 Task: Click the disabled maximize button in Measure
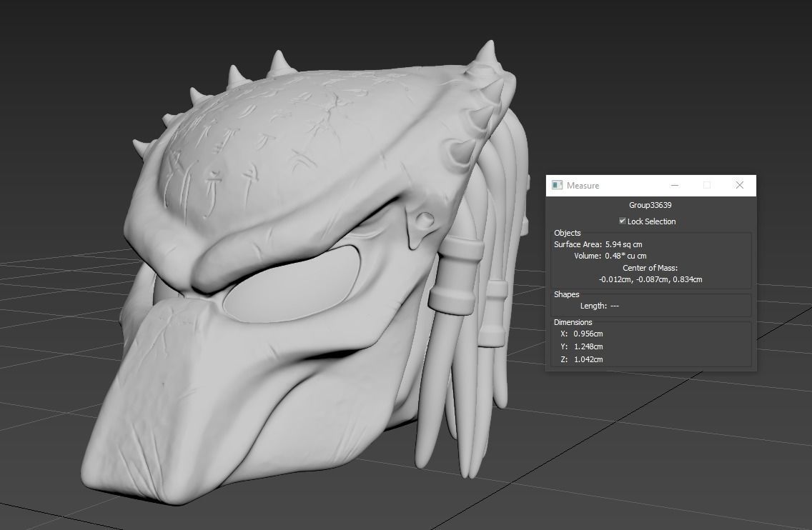(x=707, y=185)
